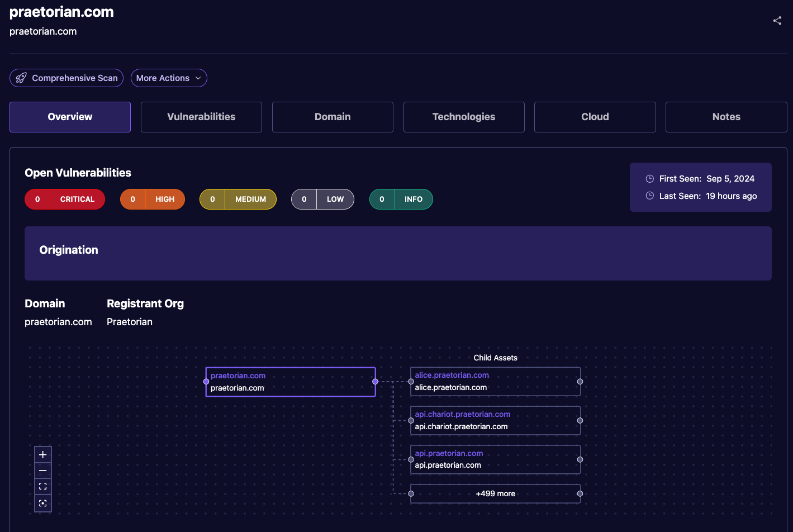Click the right handle of praetorian.com node

click(x=376, y=382)
